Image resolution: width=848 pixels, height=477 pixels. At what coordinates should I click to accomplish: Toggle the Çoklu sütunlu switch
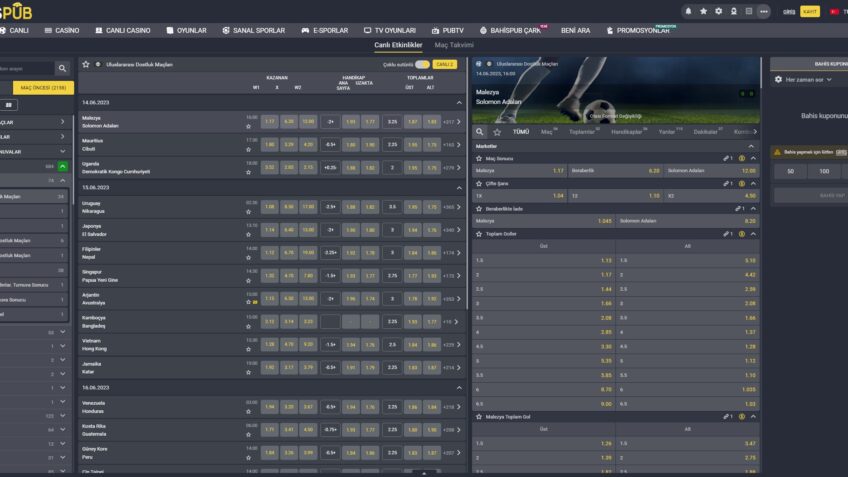422,64
